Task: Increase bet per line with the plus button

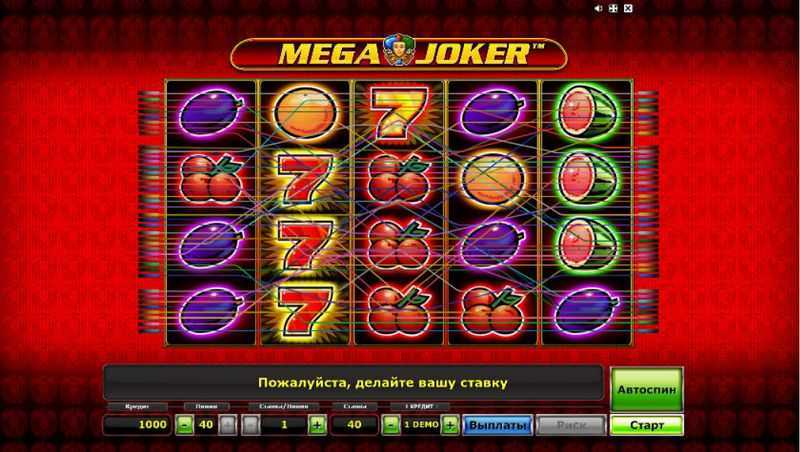Action: (x=317, y=424)
